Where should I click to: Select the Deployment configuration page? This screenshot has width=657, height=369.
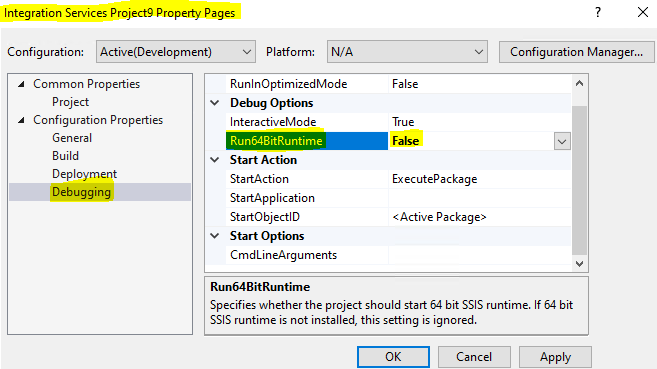[84, 174]
